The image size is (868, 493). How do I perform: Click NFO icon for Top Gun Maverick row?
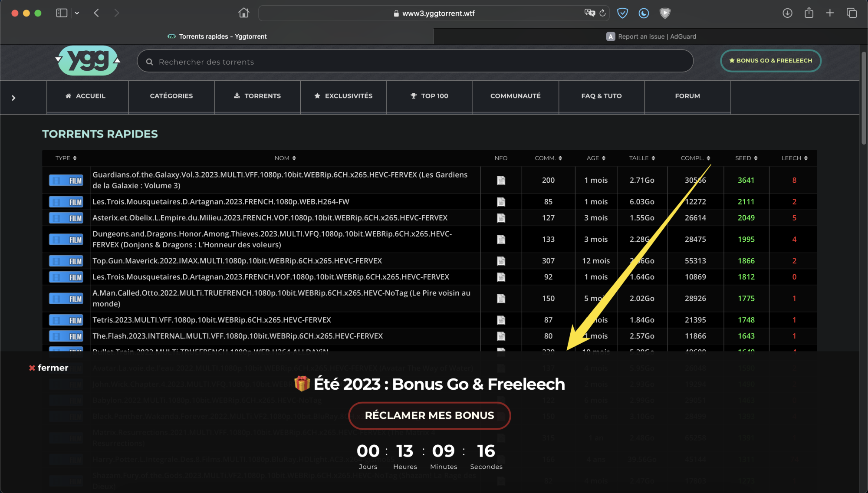(501, 261)
